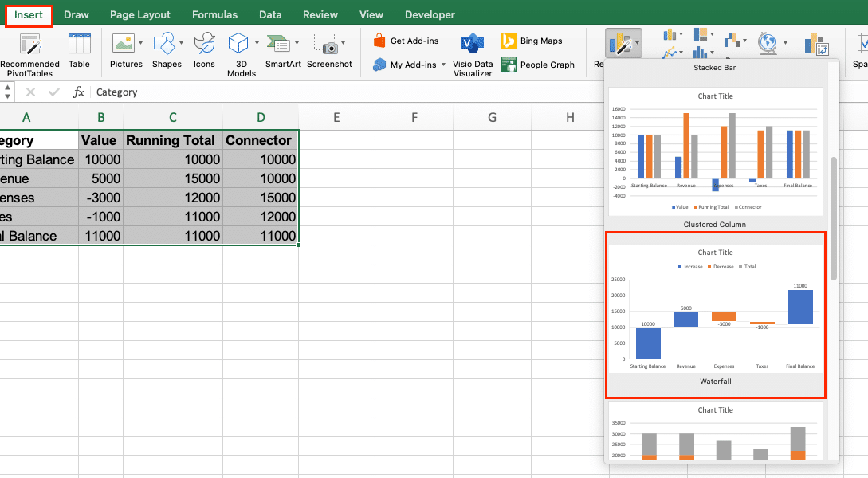
Task: Click the Shapes icon
Action: pyautogui.click(x=164, y=43)
